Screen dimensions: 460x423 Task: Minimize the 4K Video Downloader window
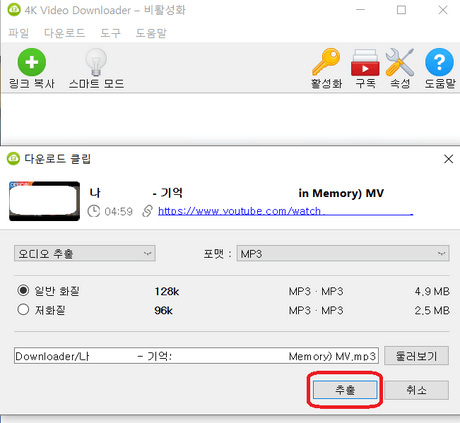(360, 10)
